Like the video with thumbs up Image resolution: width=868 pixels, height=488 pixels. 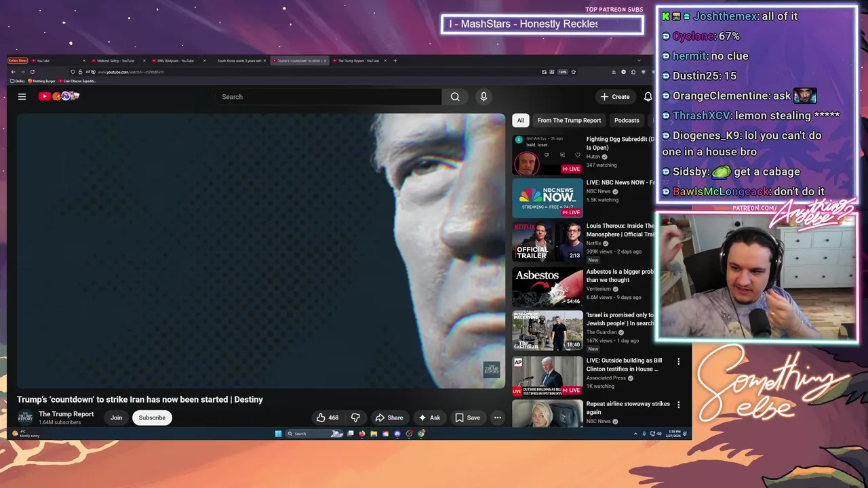pos(328,418)
